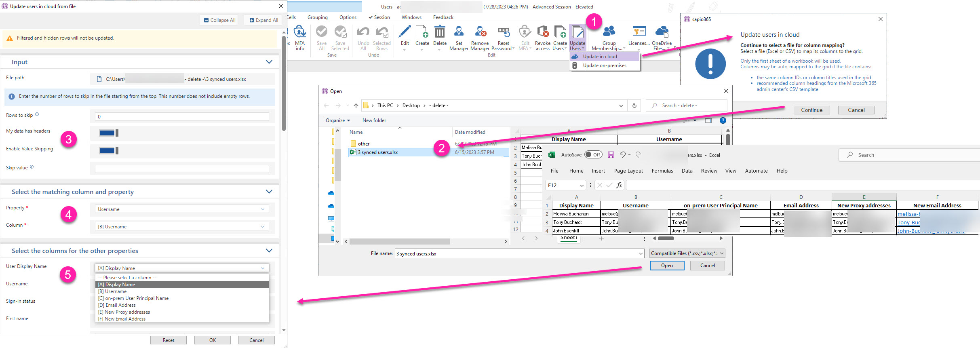Click the file list horizontal scrollbar
Screen dimensions: 980x348
click(400, 241)
